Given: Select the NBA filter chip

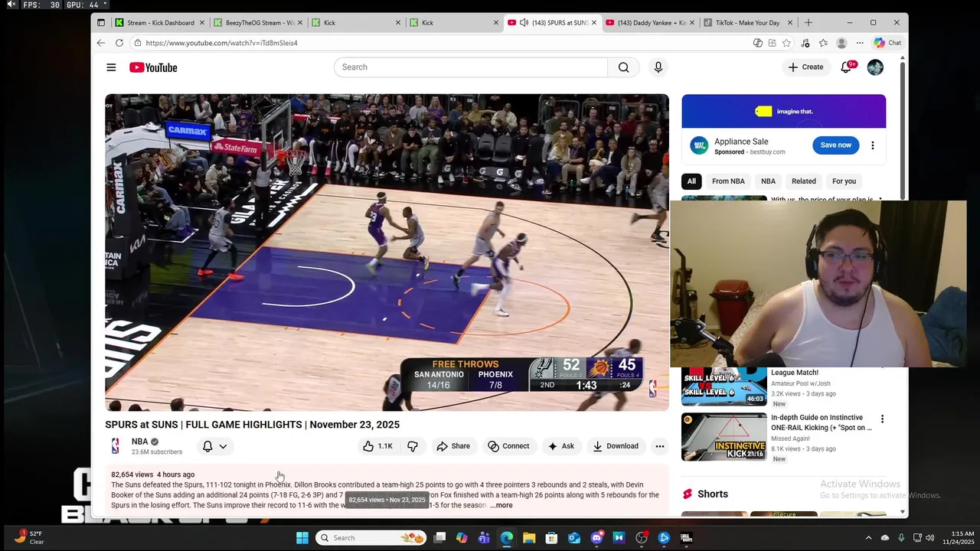Looking at the screenshot, I should coord(768,181).
